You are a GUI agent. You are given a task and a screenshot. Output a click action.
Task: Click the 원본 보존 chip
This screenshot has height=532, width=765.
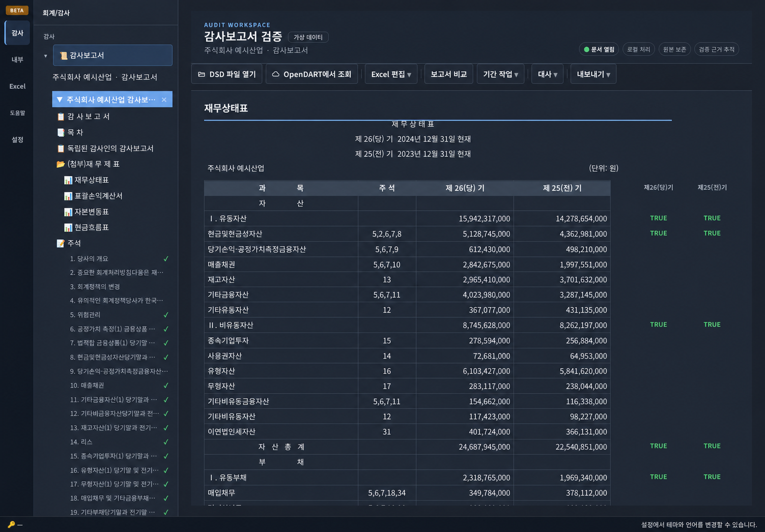[x=674, y=49]
